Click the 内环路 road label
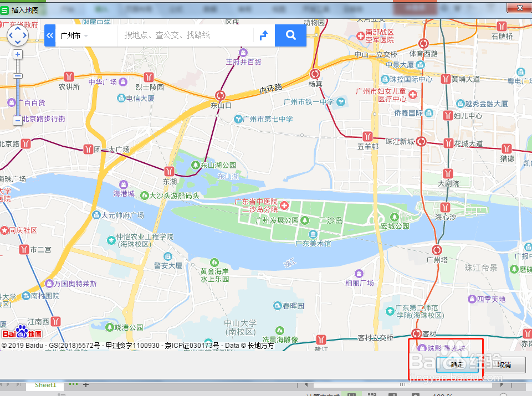 click(271, 89)
